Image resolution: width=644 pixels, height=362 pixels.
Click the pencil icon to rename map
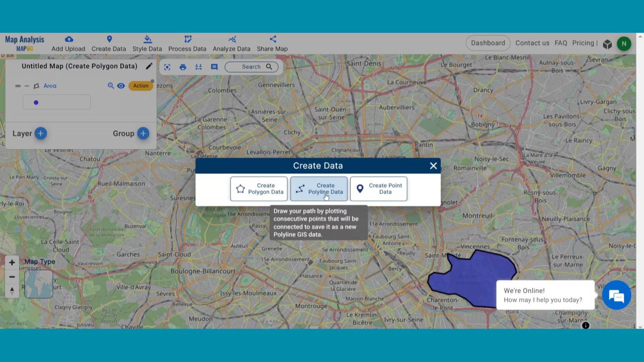click(149, 66)
